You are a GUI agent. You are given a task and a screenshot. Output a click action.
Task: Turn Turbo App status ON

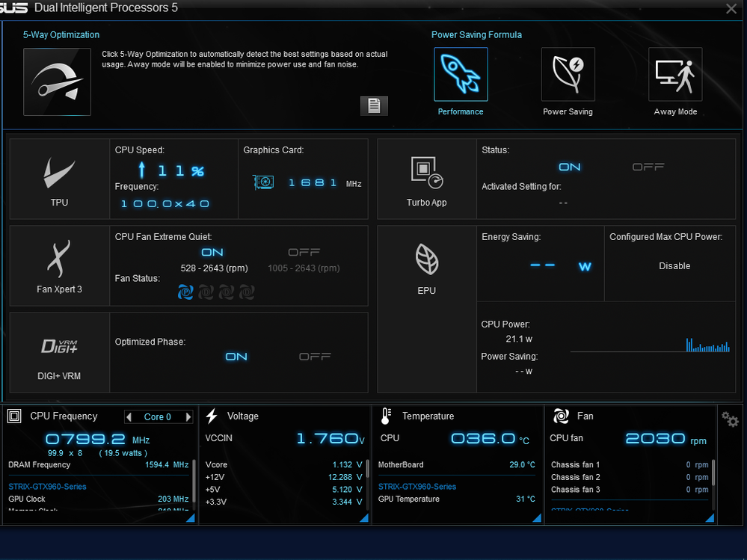570,167
